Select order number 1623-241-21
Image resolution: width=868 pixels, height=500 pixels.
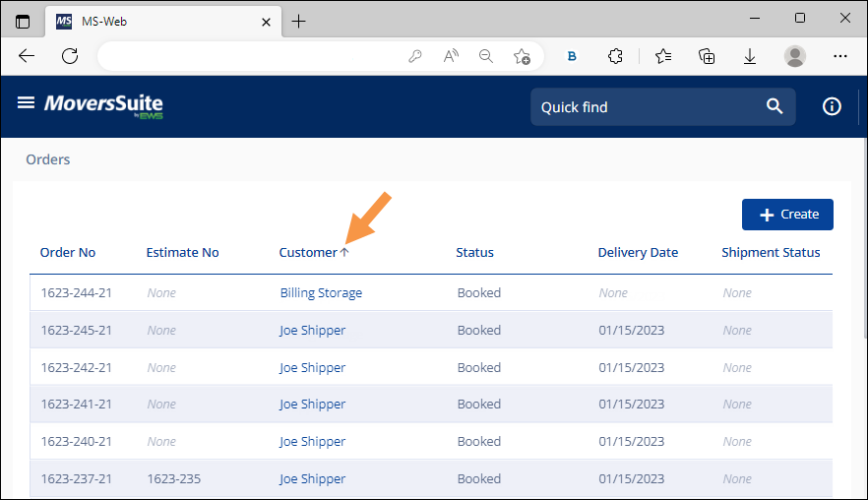77,405
